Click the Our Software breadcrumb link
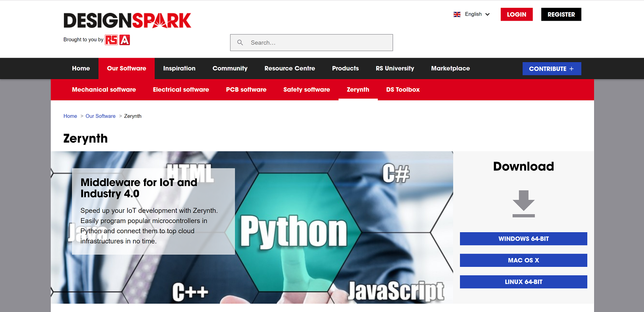This screenshot has width=644, height=312. [x=100, y=116]
